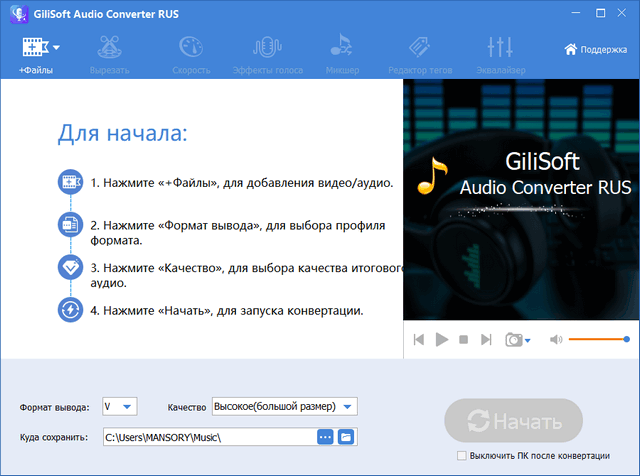640x476 pixels.
Task: Click the volume slider handle
Action: pyautogui.click(x=626, y=340)
